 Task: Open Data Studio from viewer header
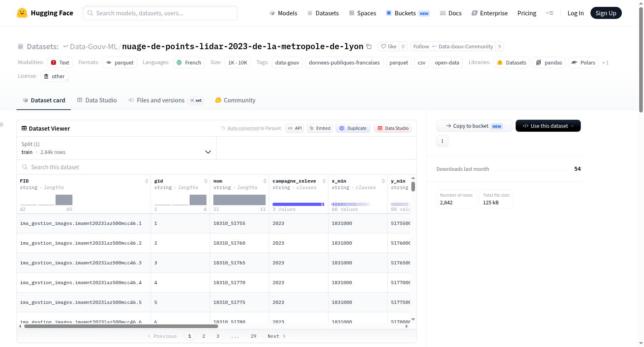(x=393, y=128)
